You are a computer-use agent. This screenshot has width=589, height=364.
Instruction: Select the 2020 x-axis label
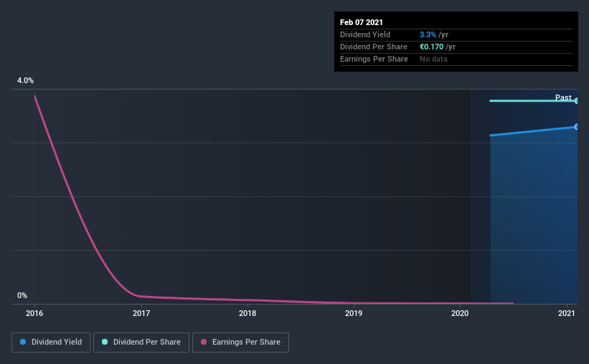pos(460,313)
